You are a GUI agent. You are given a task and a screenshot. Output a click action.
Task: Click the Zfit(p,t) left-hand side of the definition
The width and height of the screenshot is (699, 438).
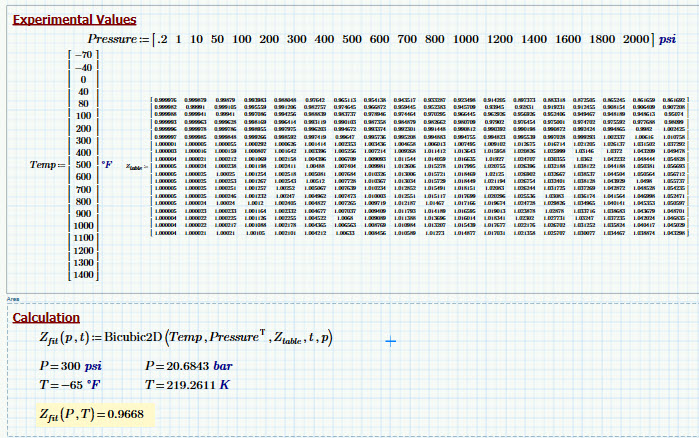point(64,338)
